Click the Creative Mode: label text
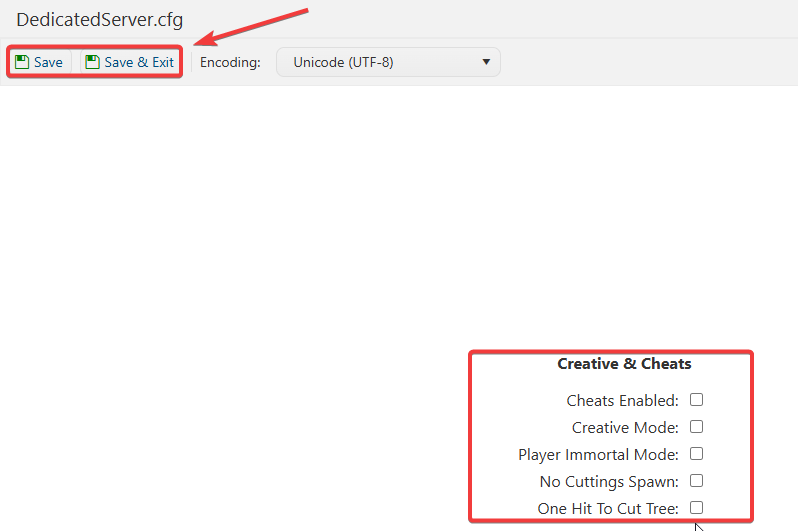The width and height of the screenshot is (798, 531). tap(625, 428)
